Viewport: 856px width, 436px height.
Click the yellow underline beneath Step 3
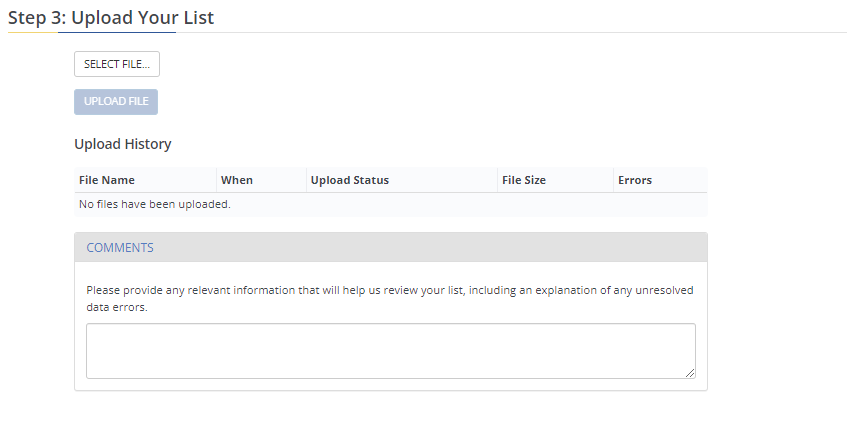coord(32,32)
